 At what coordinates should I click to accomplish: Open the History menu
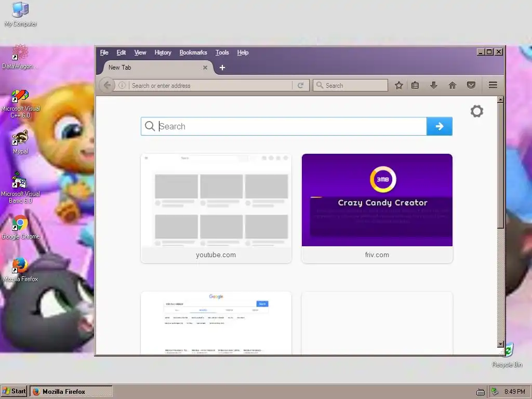(x=163, y=52)
